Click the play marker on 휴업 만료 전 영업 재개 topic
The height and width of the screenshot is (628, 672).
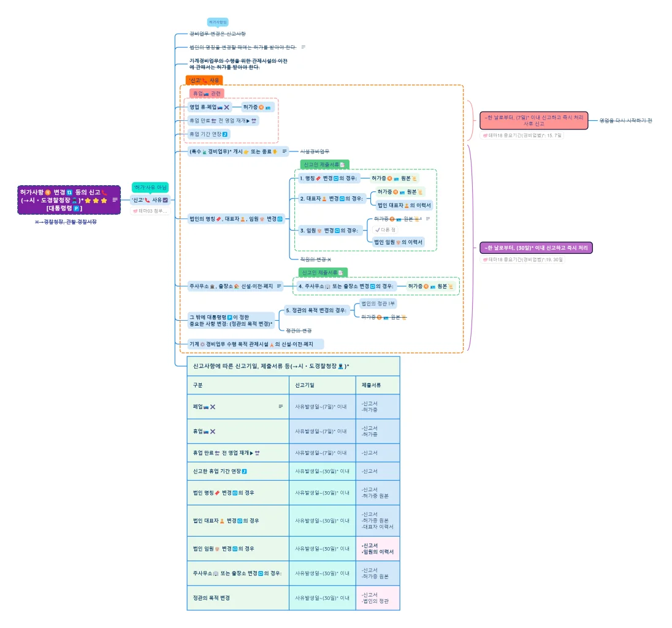pyautogui.click(x=247, y=121)
